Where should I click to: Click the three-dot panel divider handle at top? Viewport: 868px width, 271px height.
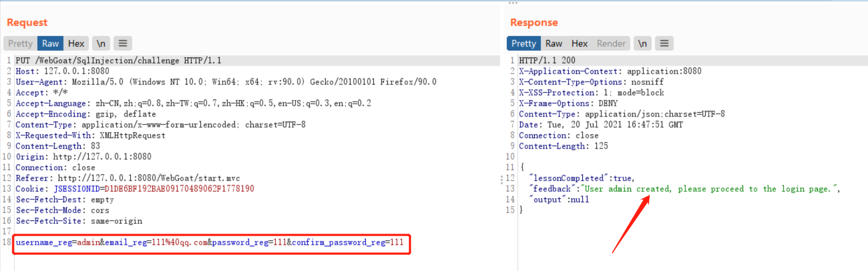(x=513, y=3)
